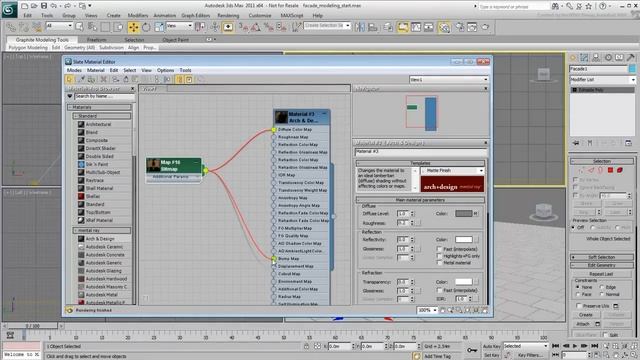640x360 pixels.
Task: Click the Reflection Color swatch
Action: [x=463, y=240]
